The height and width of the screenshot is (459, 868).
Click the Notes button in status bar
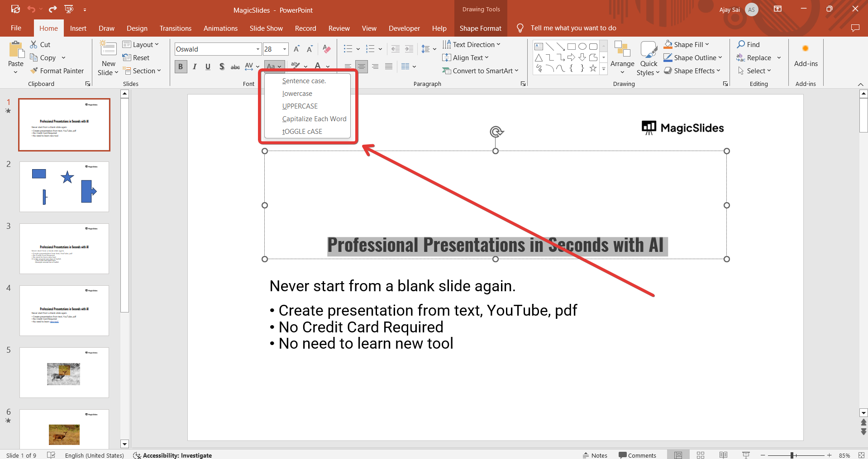click(x=595, y=455)
